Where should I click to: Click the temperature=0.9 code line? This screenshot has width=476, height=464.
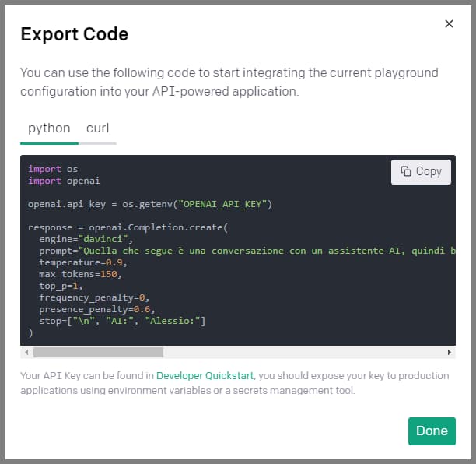tap(80, 262)
